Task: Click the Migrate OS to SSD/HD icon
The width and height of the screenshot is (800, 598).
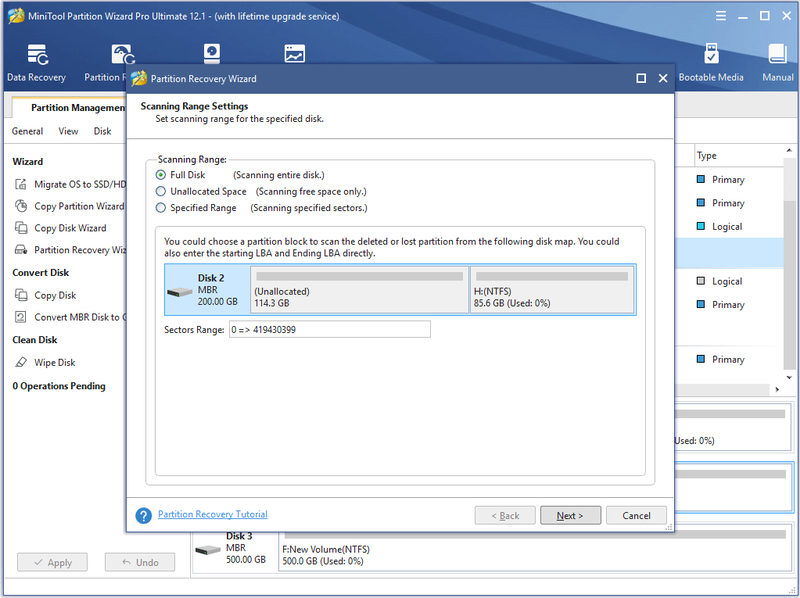Action: point(21,184)
